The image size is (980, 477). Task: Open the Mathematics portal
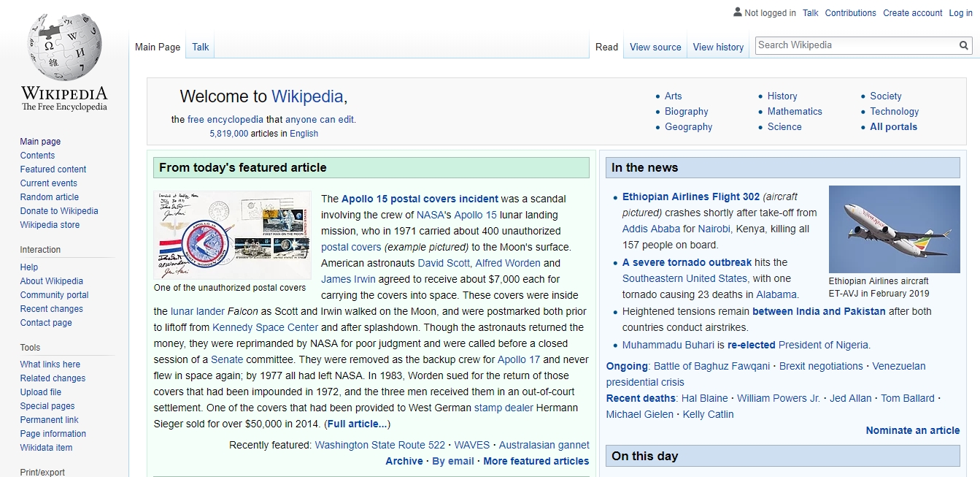tap(795, 112)
